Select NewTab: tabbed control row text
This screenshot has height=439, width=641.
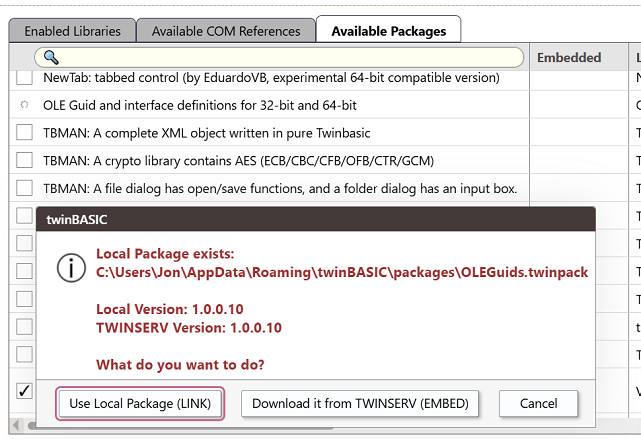tap(271, 78)
